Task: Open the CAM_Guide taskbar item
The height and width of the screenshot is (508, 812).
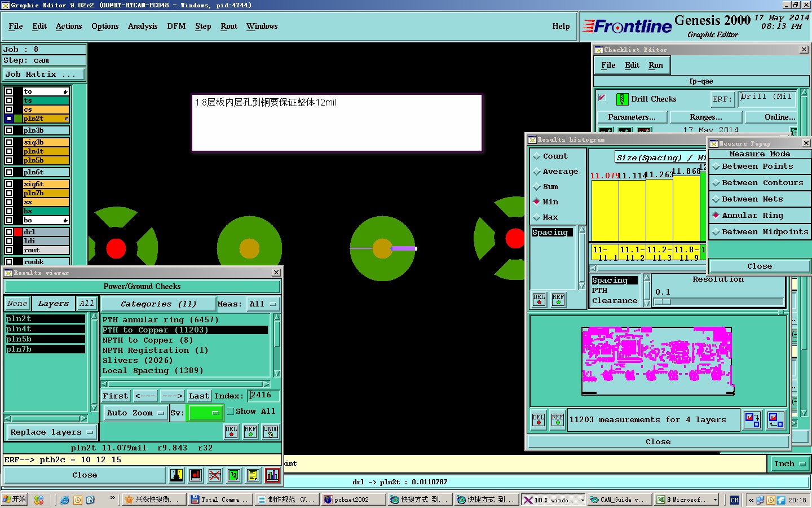Action: [619, 500]
